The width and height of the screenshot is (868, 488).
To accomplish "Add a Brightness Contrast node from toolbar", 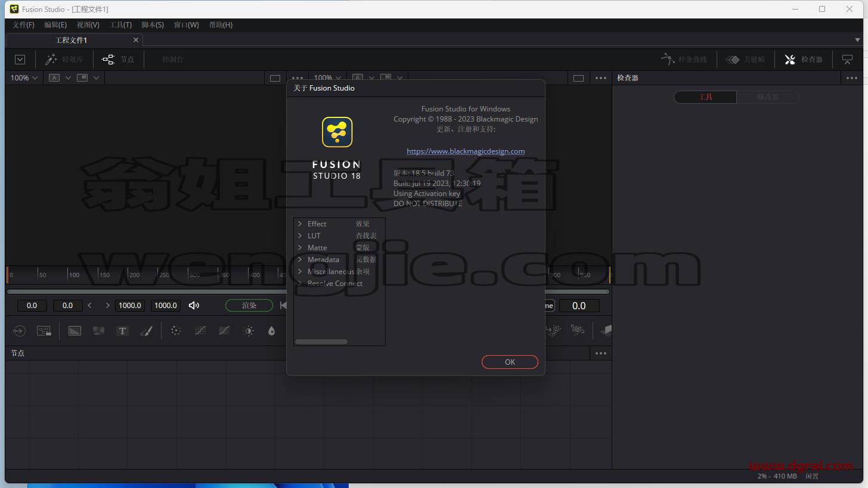I will tap(249, 331).
